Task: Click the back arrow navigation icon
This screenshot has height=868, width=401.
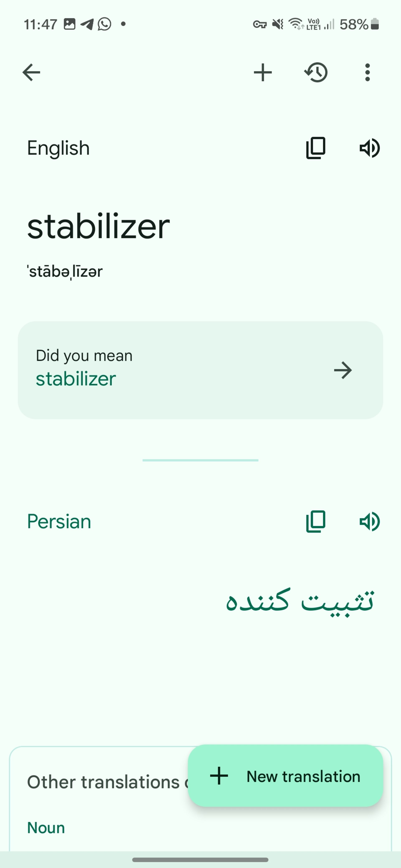Action: coord(31,71)
